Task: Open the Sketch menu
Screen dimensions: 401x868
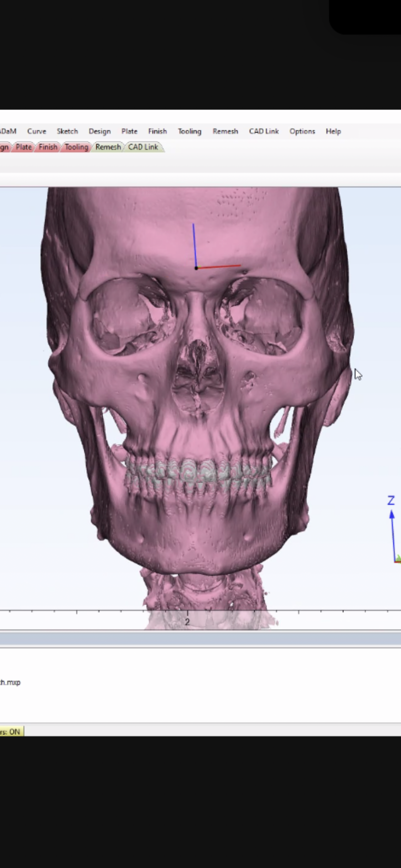Action: point(67,131)
